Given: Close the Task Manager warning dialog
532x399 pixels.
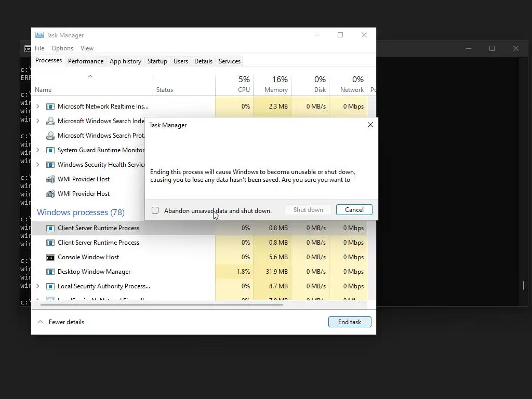Looking at the screenshot, I should pos(370,125).
